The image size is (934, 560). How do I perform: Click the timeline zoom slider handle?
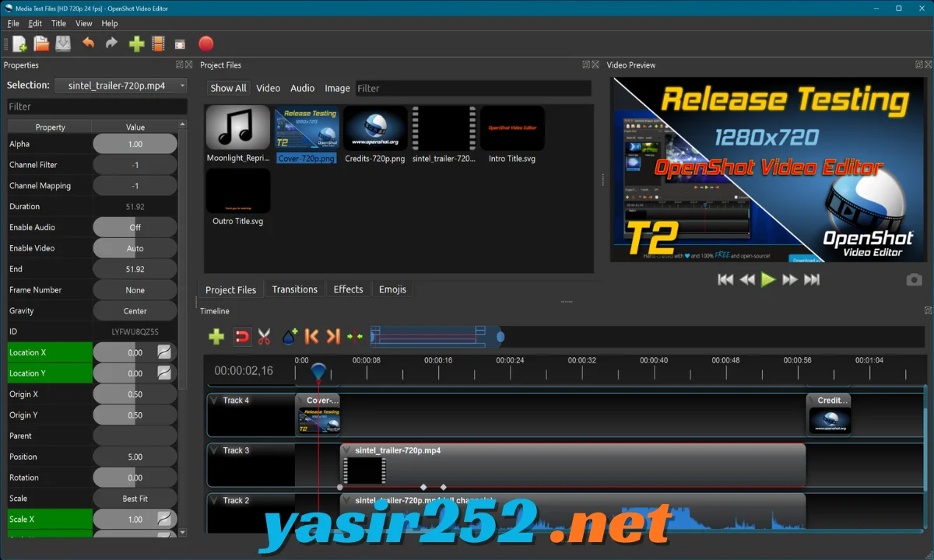tap(500, 337)
